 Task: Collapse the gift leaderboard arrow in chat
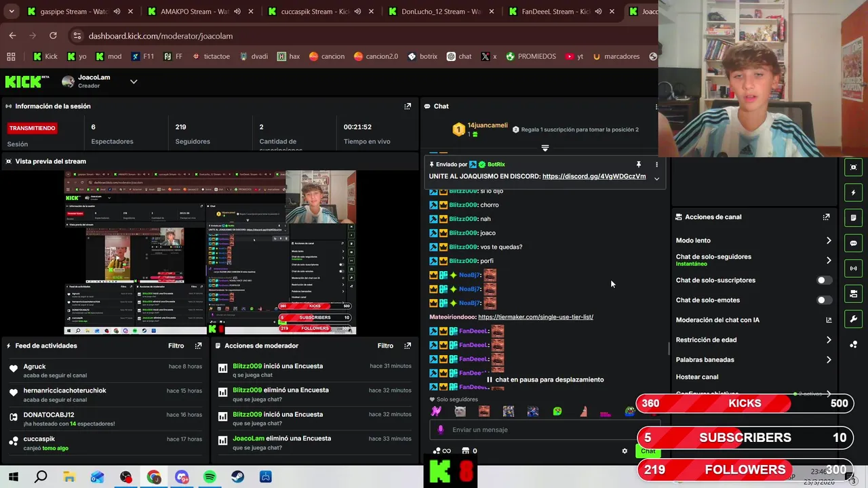pyautogui.click(x=545, y=147)
